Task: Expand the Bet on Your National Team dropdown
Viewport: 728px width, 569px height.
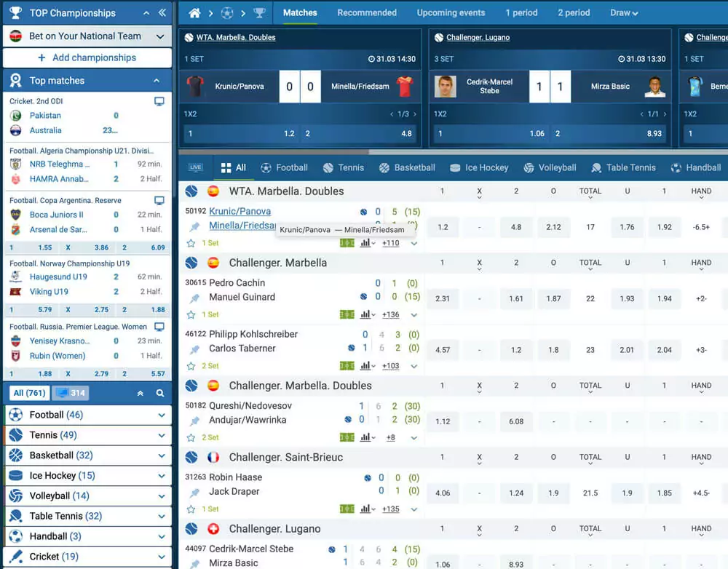Action: point(160,36)
